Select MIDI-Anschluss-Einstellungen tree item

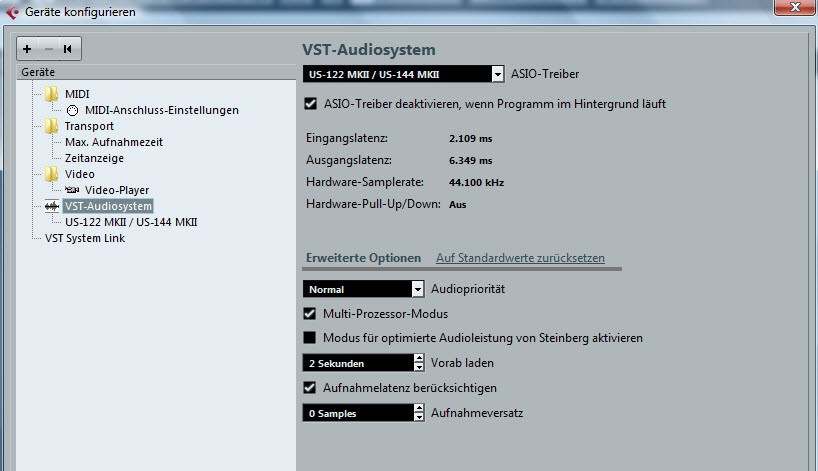(162, 110)
